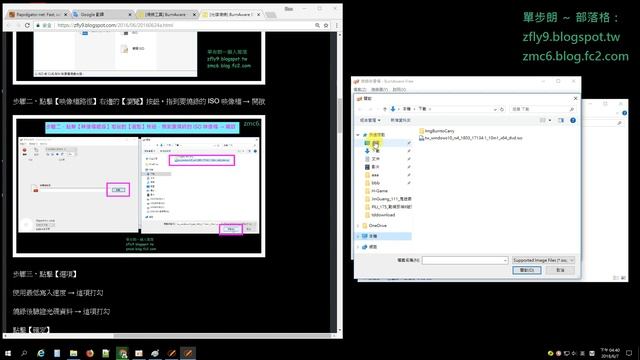
Task: Reload the page in Chrome
Action: [27, 25]
